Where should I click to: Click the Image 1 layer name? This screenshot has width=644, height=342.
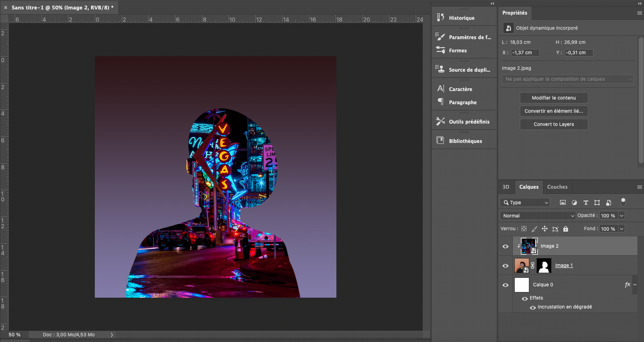pos(564,266)
